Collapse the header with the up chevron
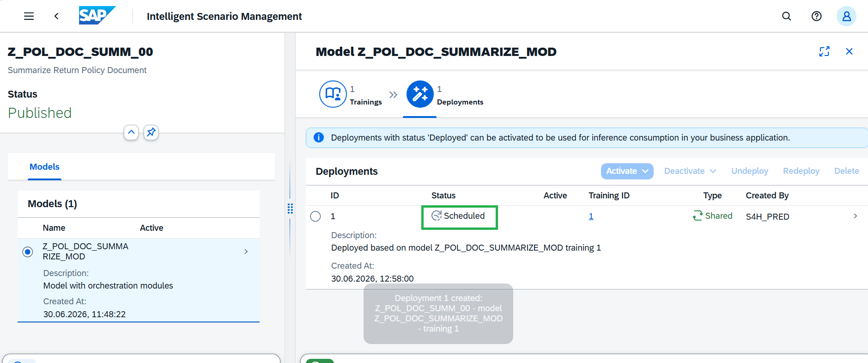The image size is (868, 363). click(131, 132)
